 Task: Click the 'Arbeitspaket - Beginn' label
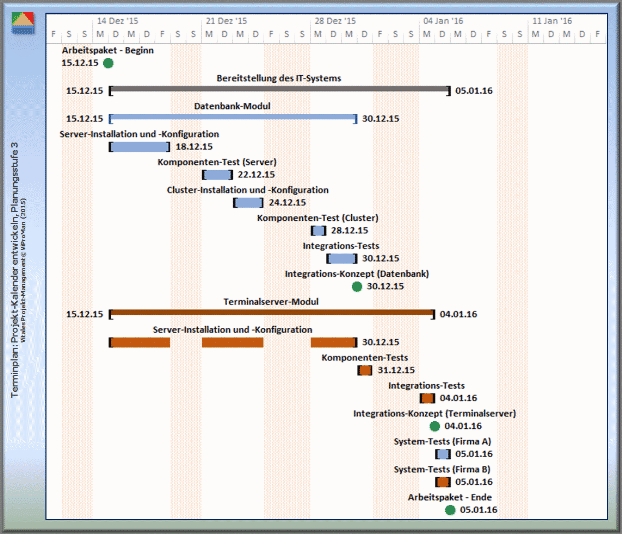point(108,50)
